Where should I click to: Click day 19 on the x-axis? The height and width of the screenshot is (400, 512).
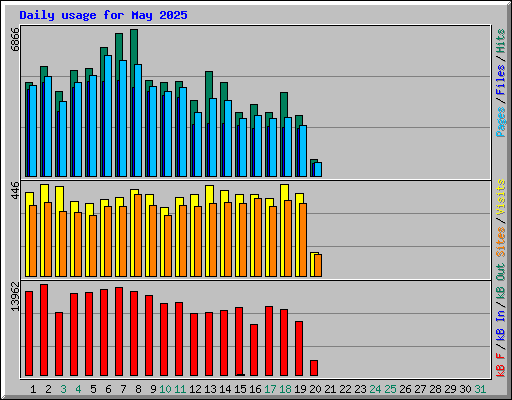[300, 389]
